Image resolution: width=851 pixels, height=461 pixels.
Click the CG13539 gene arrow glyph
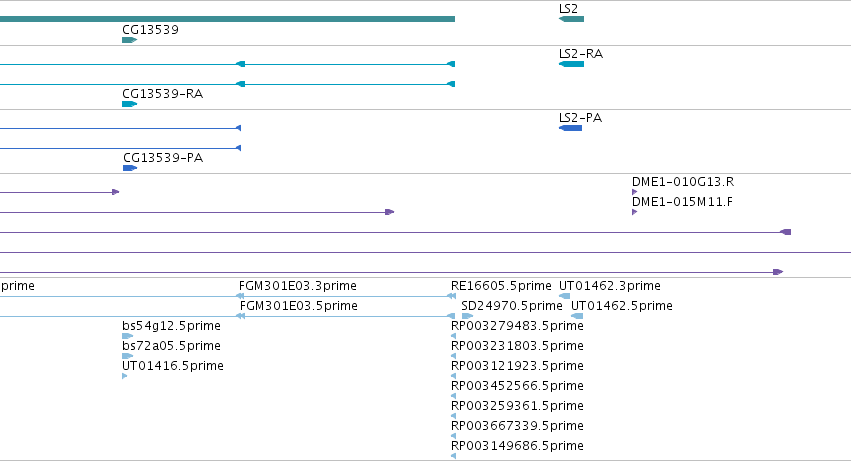(x=130, y=40)
